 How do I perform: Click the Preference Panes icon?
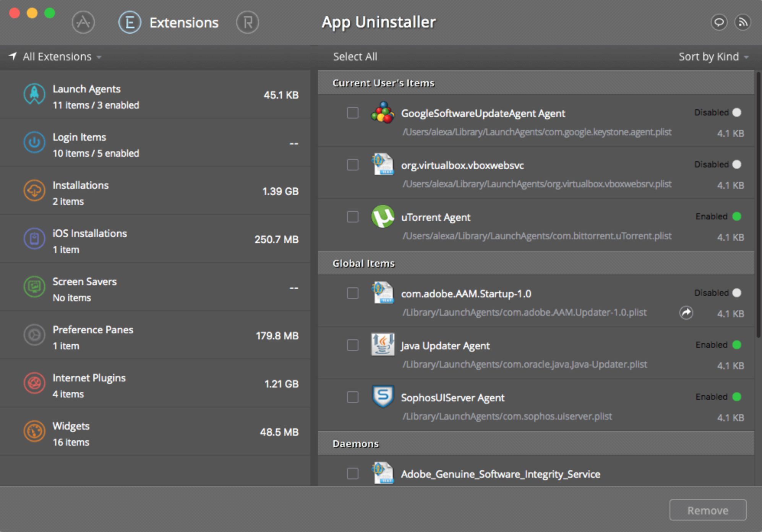(x=34, y=335)
